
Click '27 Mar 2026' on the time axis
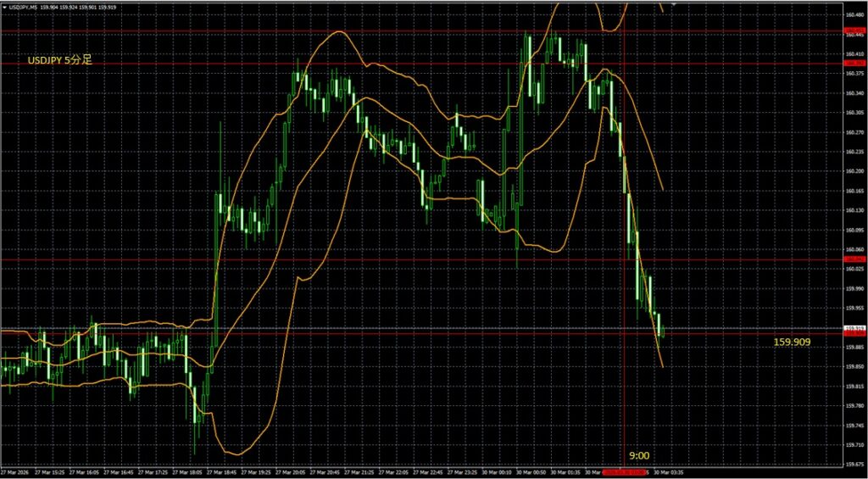pyautogui.click(x=15, y=472)
